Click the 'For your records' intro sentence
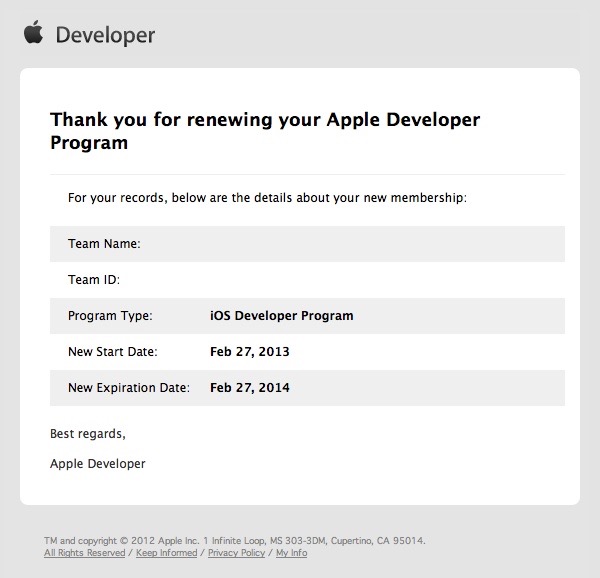The image size is (600, 578). pos(267,198)
